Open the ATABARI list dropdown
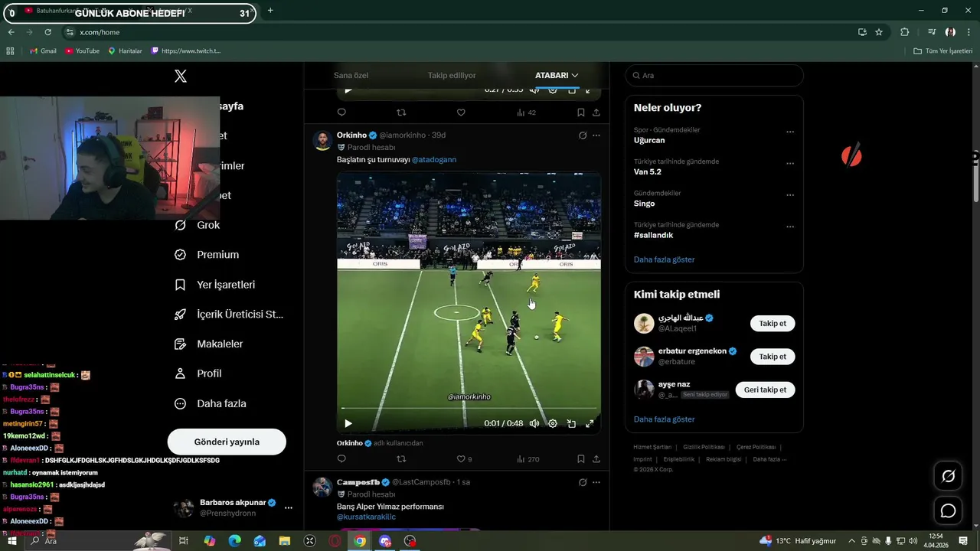This screenshot has width=980, height=551. 557,75
